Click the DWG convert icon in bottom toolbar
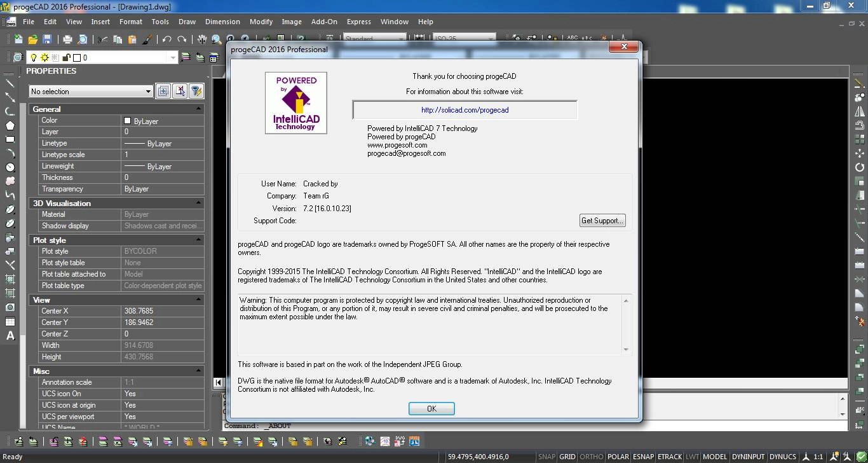Screen dimensions: 868x463 point(400,441)
